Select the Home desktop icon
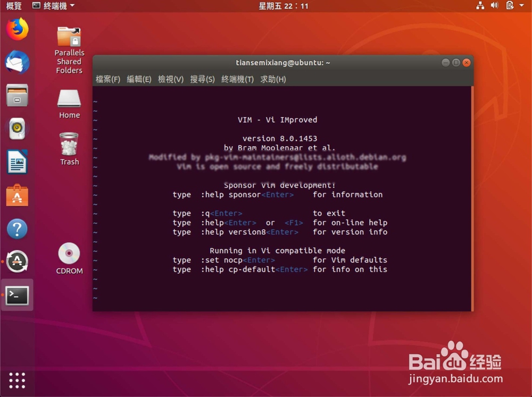Screen dimensions: 532x397 pyautogui.click(x=69, y=104)
